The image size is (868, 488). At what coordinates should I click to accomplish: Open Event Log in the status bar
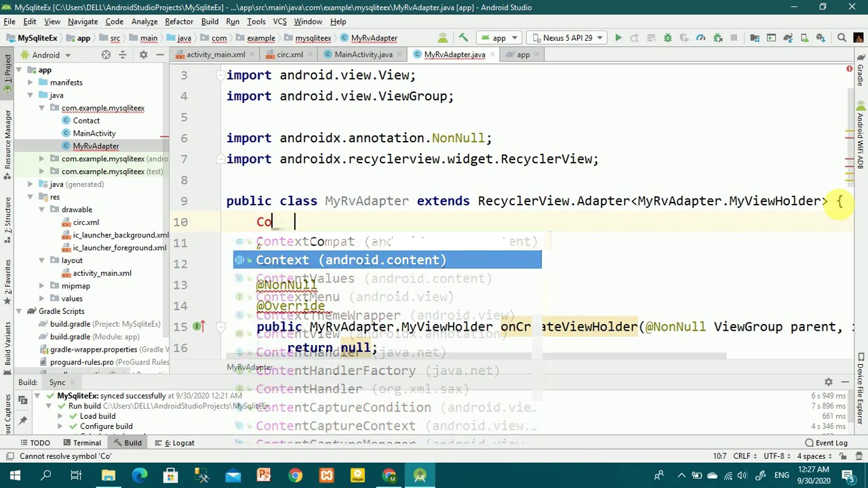point(827,443)
